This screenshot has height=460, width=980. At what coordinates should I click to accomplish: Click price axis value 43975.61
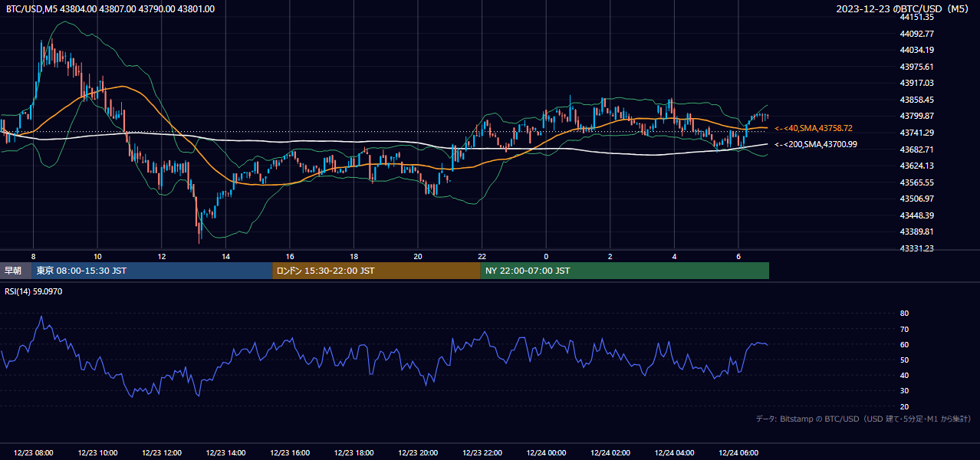(916, 67)
